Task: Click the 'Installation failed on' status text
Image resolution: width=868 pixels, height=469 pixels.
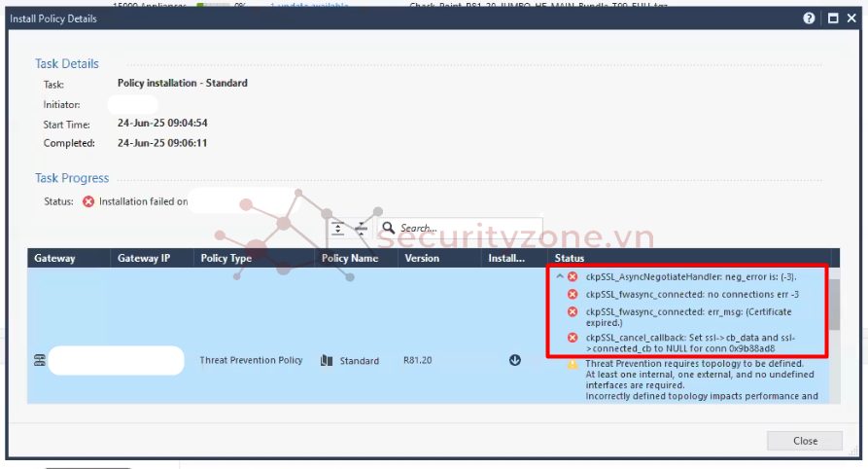Action: pos(144,201)
